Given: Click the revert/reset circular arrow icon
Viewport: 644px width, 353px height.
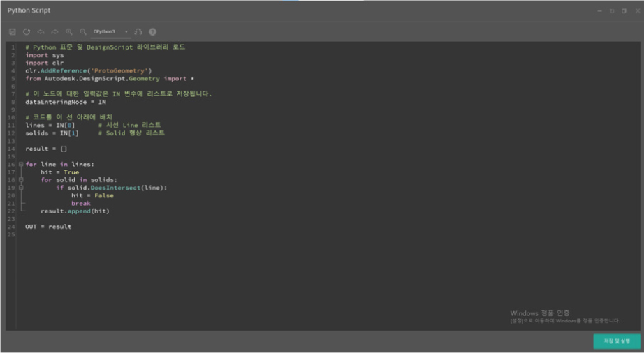Looking at the screenshot, I should pos(27,32).
